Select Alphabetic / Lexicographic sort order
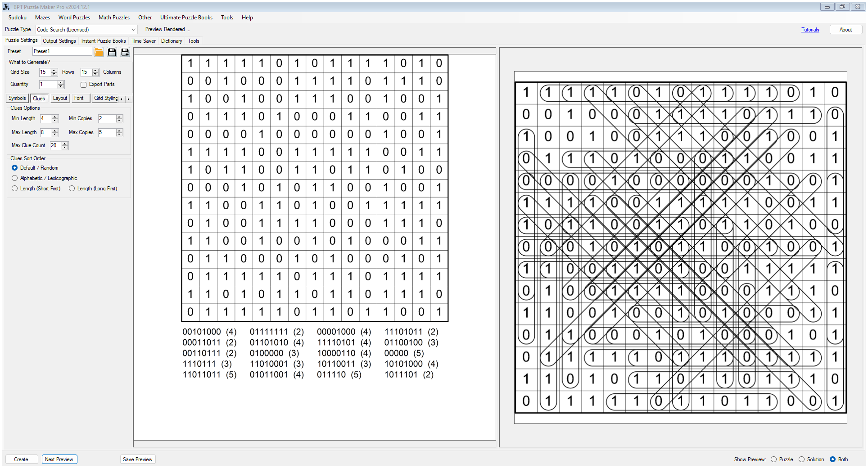This screenshot has height=468, width=868. (x=15, y=178)
